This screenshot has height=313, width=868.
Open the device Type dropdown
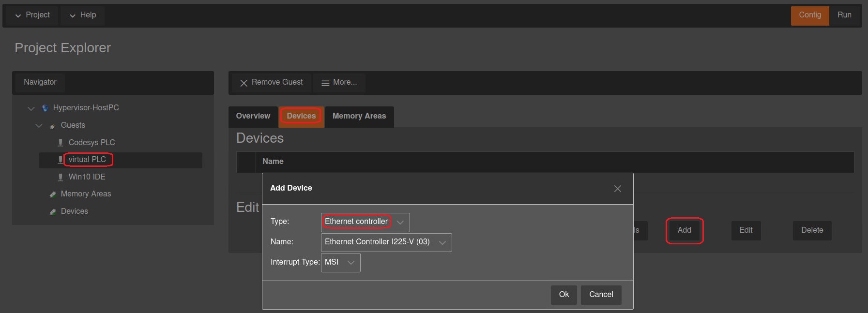click(365, 222)
